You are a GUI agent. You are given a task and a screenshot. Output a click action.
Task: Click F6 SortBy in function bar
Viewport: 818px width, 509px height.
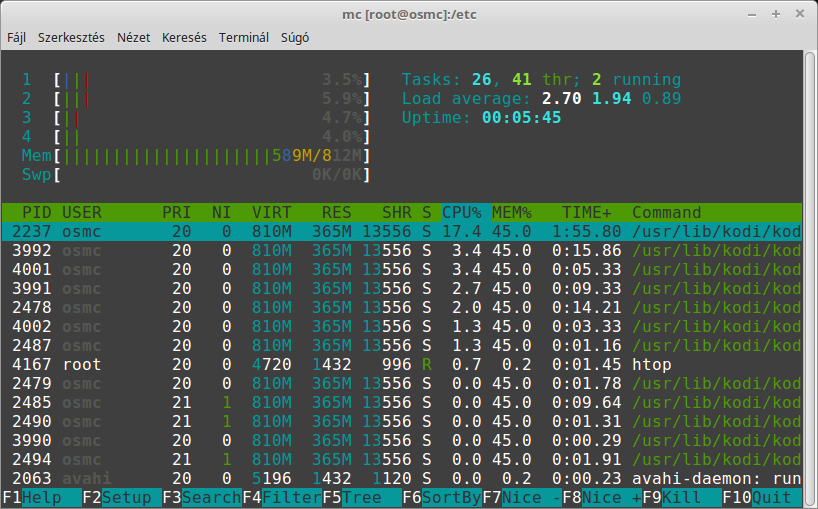click(x=442, y=498)
